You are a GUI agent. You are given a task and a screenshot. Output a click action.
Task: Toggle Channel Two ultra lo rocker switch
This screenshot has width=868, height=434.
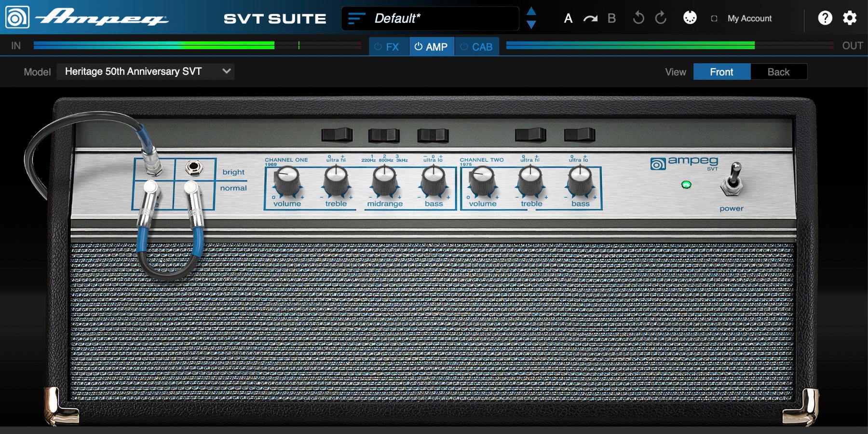[x=579, y=135]
